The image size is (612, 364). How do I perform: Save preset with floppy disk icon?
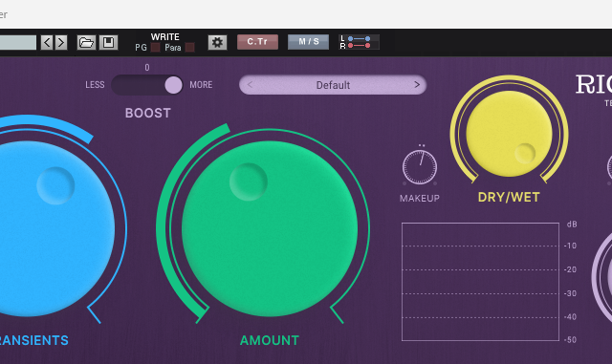108,42
